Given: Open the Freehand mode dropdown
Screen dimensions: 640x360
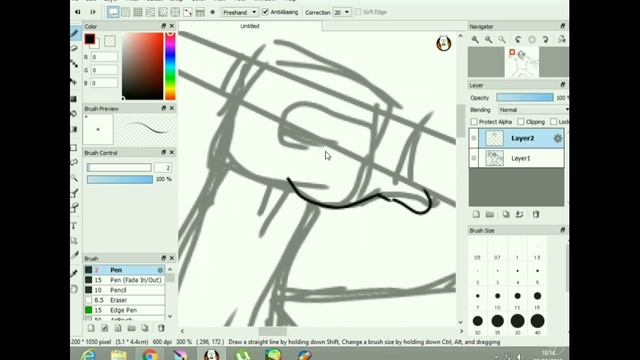Looking at the screenshot, I should (x=240, y=12).
